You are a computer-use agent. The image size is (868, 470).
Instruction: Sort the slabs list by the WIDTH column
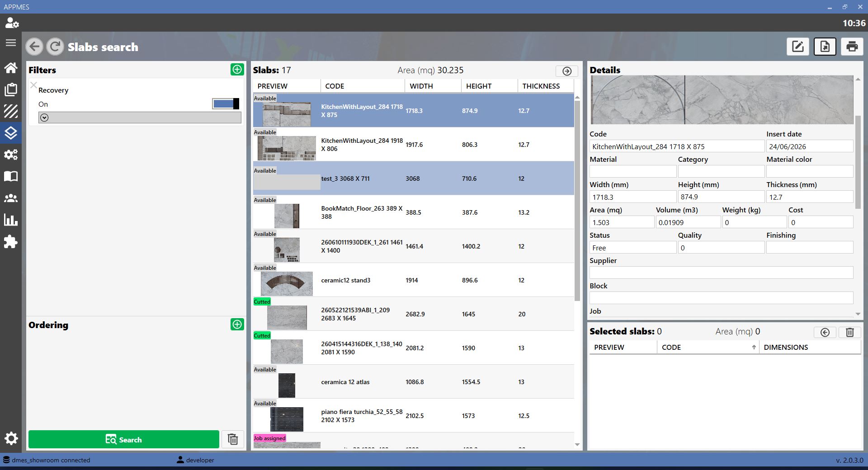pos(433,86)
